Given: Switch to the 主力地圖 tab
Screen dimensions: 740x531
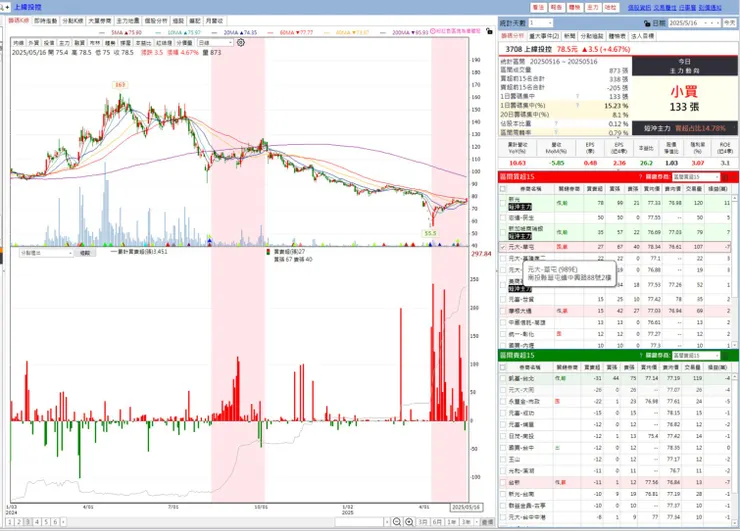Looking at the screenshot, I should [128, 21].
